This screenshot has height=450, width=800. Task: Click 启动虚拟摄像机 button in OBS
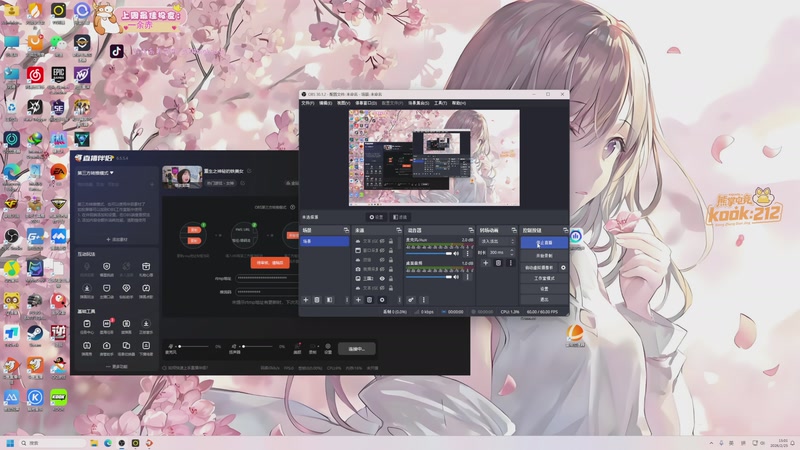tap(539, 267)
